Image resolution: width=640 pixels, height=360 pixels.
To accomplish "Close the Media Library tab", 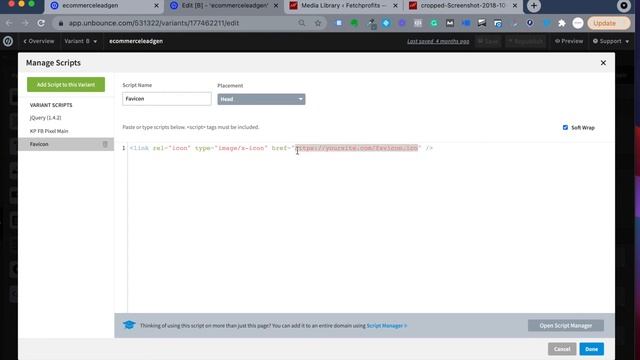I will pyautogui.click(x=395, y=6).
